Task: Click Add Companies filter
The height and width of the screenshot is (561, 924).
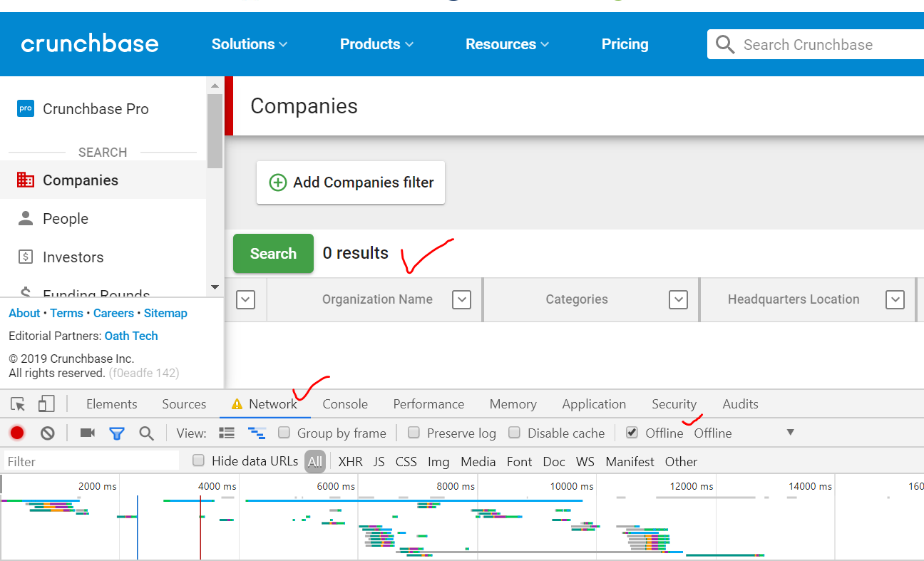Action: point(351,182)
